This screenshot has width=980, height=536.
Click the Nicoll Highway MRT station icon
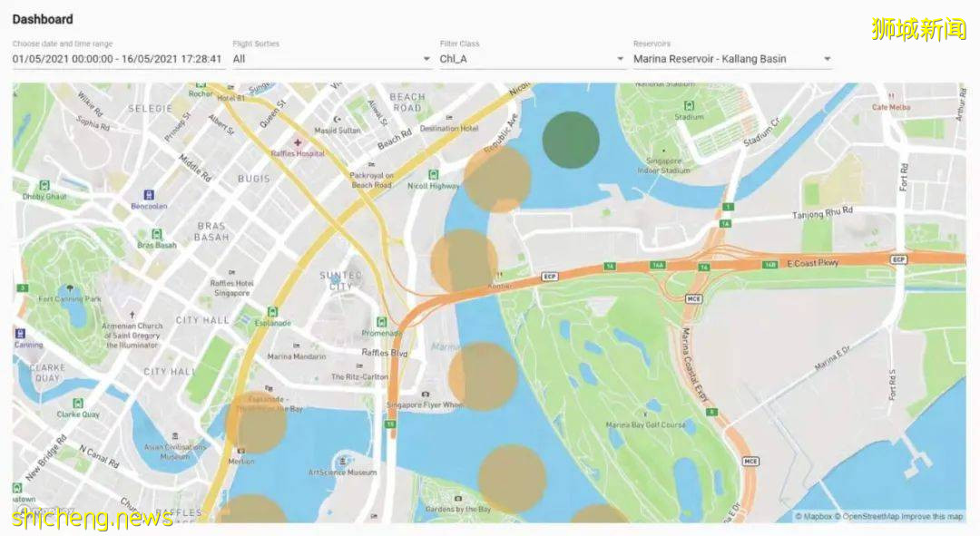pyautogui.click(x=433, y=175)
